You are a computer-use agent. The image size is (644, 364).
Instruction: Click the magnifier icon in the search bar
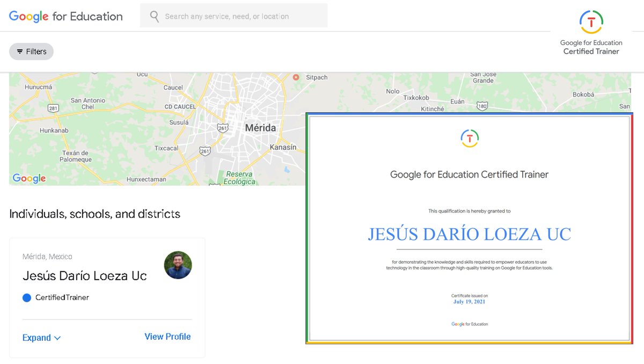pyautogui.click(x=155, y=17)
